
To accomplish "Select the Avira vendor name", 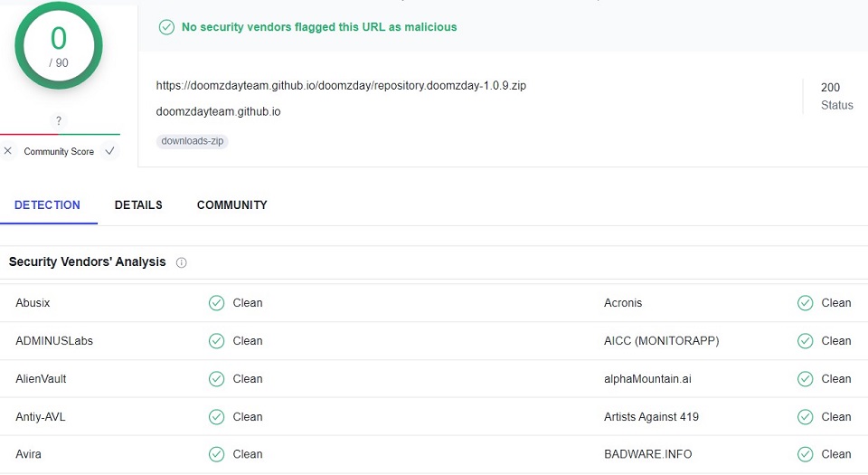I will (28, 454).
